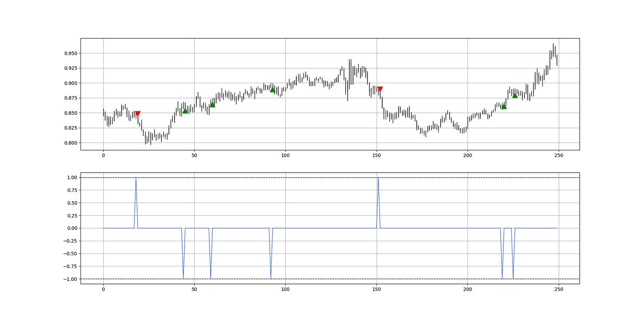Click the 50 tick label under signal chart
The image size is (644, 319).
(x=194, y=289)
